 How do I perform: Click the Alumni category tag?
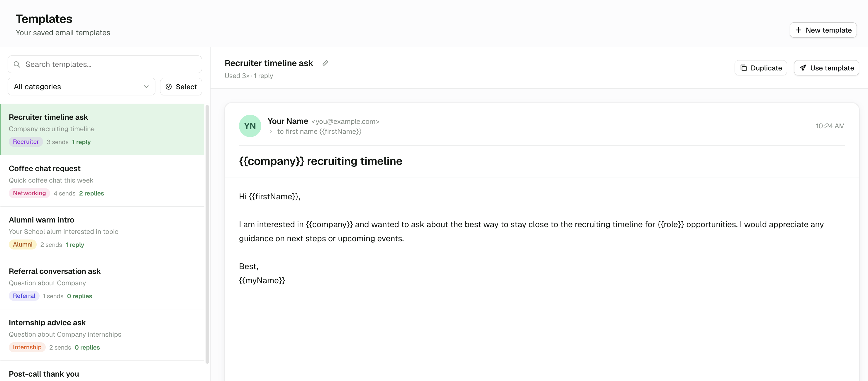23,245
